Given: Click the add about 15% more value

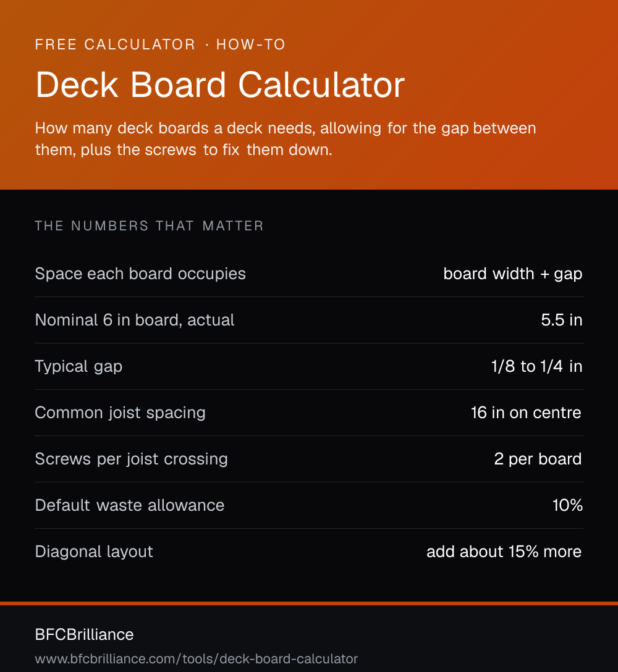Looking at the screenshot, I should [504, 552].
